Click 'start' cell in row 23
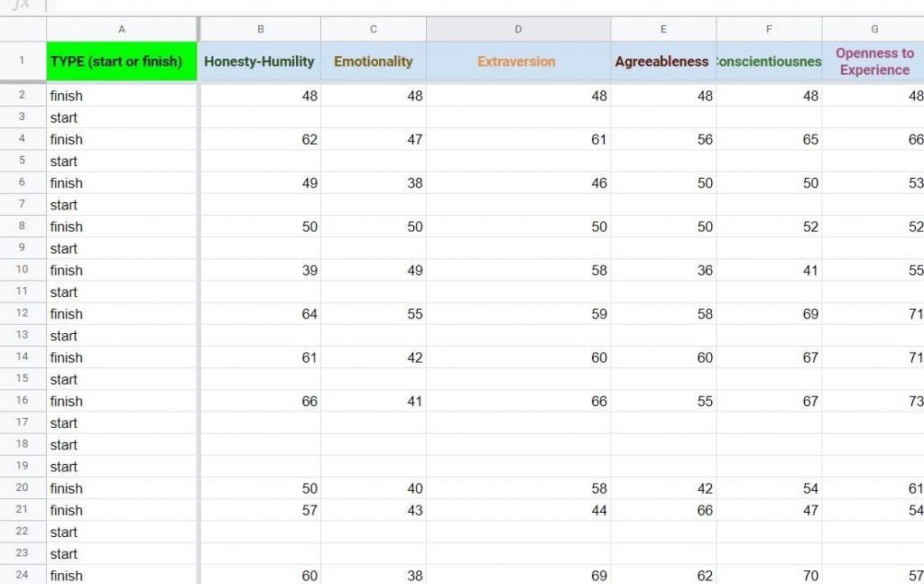This screenshot has height=584, width=924. point(122,553)
